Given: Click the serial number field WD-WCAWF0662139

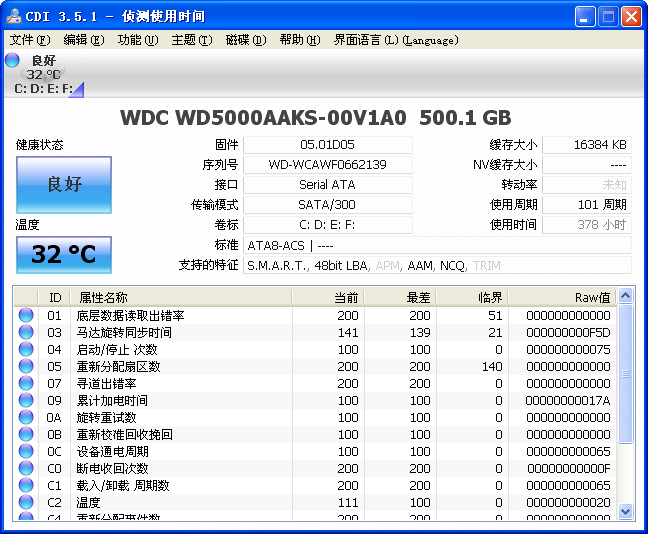Looking at the screenshot, I should [328, 164].
